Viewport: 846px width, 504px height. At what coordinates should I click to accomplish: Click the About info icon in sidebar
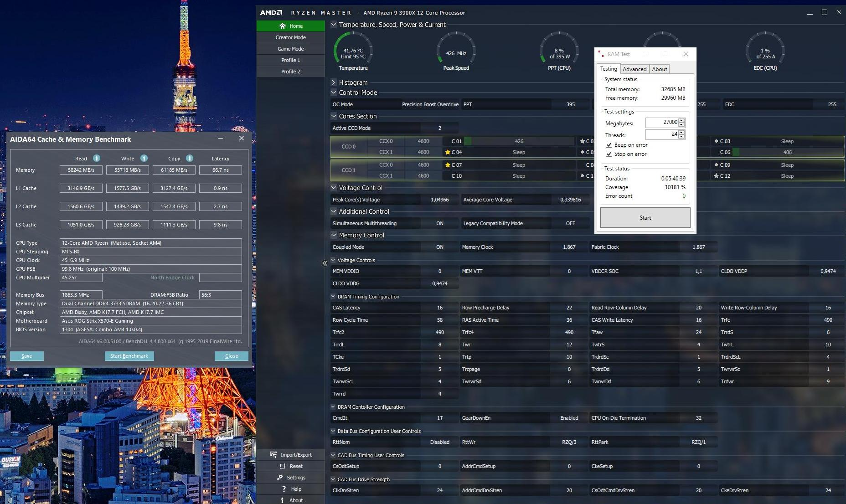[x=283, y=500]
